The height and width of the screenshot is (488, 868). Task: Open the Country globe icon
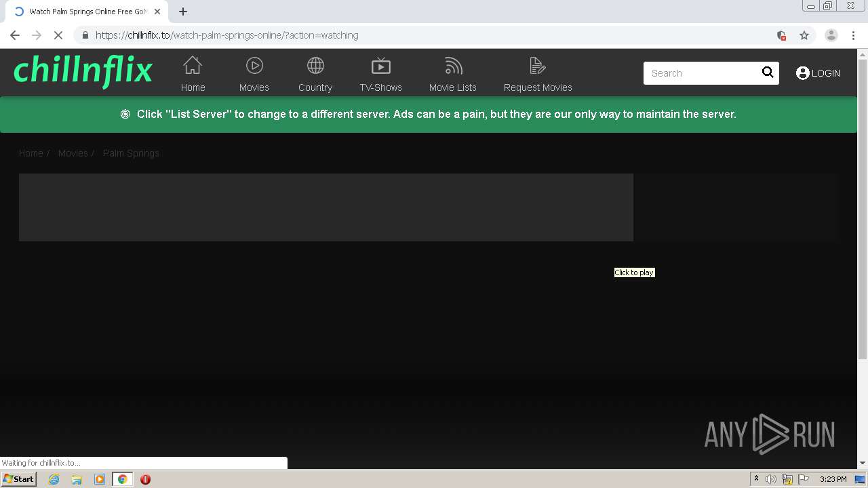click(x=315, y=66)
